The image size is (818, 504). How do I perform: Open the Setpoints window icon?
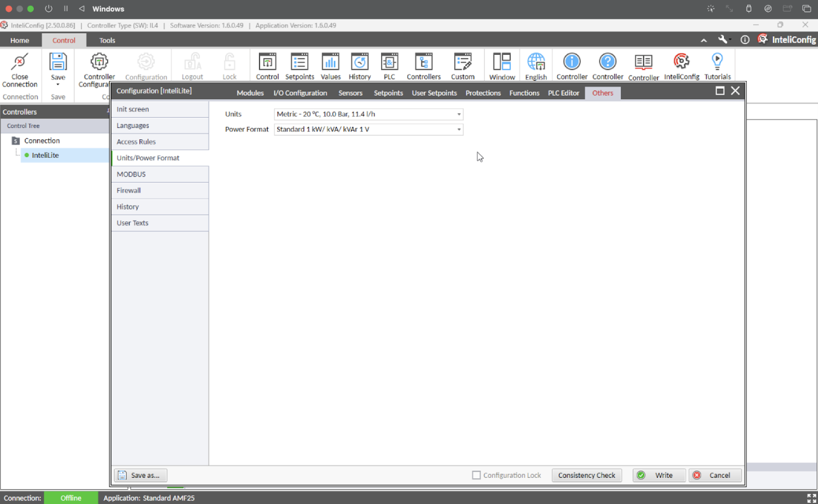[x=299, y=62]
